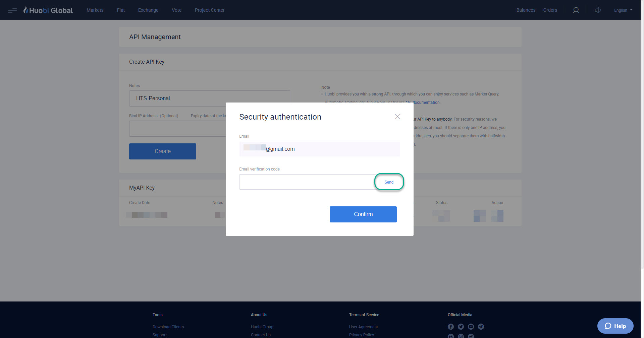
Task: Open Huobi's Facebook page icon
Action: point(450,327)
